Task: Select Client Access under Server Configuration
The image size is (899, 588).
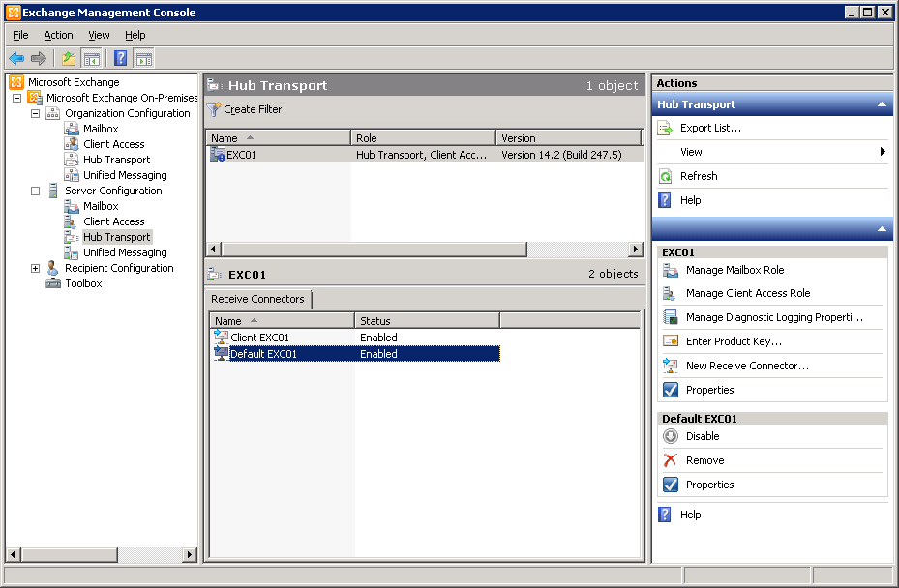Action: coord(113,221)
